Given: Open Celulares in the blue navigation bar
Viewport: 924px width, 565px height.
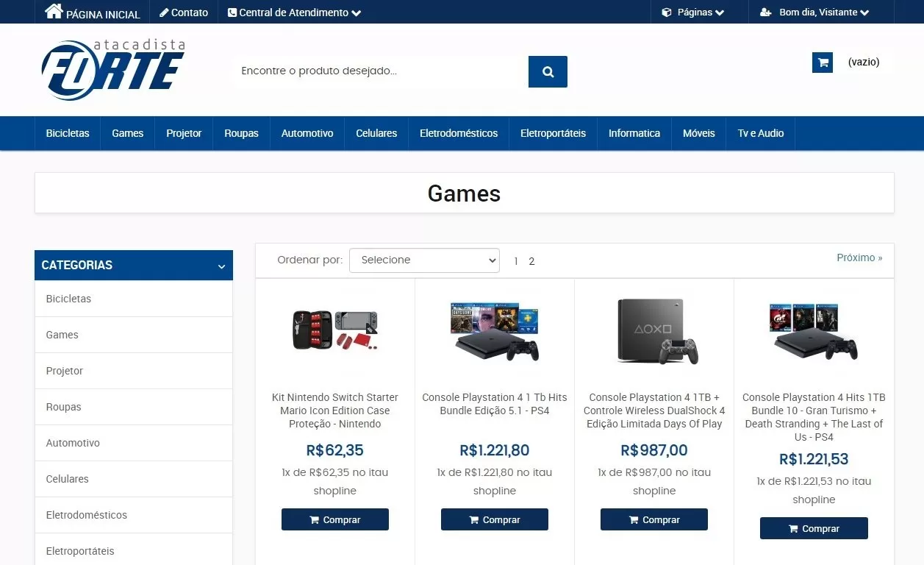Looking at the screenshot, I should [x=376, y=133].
